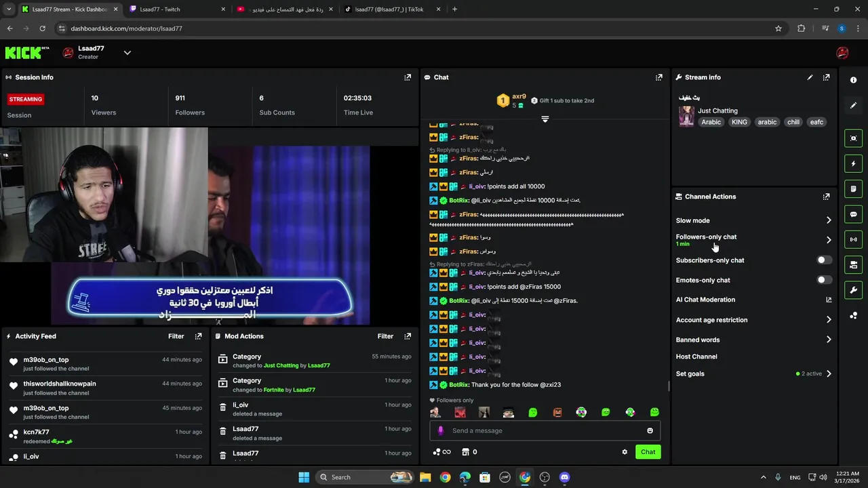
Task: Open AI Chat Moderation external link icon
Action: [x=829, y=300]
